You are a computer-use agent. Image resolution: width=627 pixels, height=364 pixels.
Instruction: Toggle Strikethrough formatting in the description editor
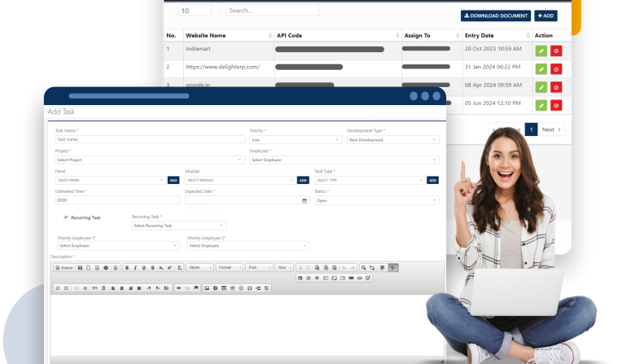point(153,268)
